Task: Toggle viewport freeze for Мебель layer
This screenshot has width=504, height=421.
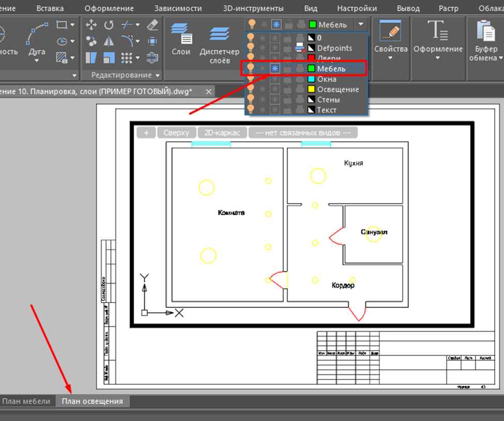Action: [x=275, y=68]
